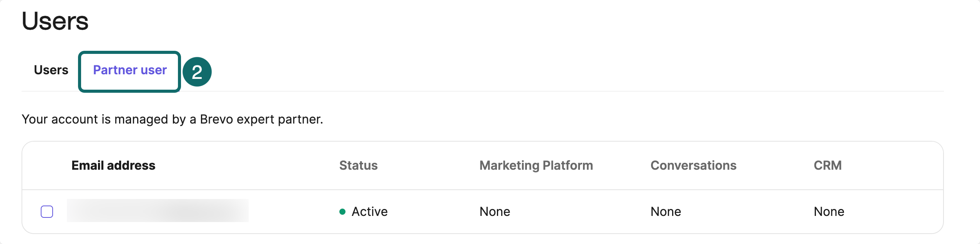Click the word address in the header
Image resolution: width=980 pixels, height=244 pixels.
[x=131, y=165]
